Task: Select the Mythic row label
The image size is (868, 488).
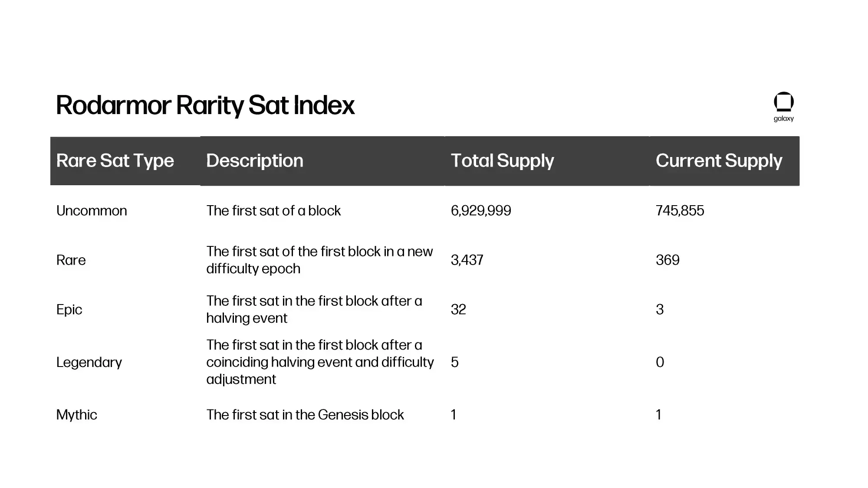Action: click(x=77, y=415)
